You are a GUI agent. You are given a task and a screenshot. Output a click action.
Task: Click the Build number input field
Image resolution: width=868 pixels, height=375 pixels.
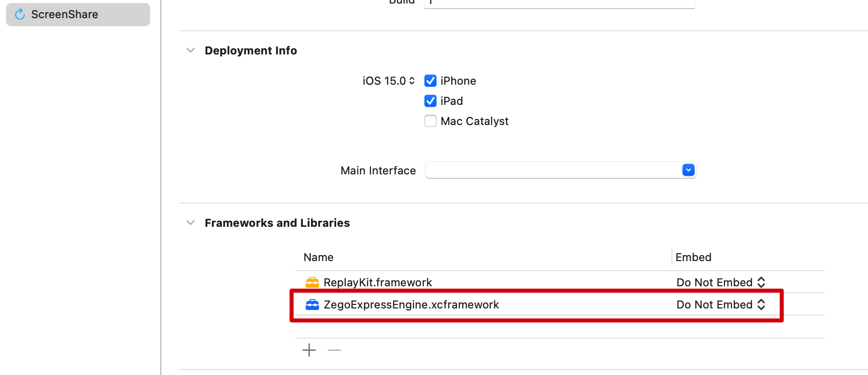pyautogui.click(x=560, y=3)
